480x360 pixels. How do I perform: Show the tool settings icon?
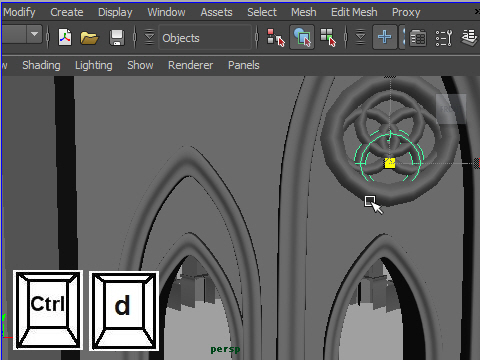tap(444, 38)
